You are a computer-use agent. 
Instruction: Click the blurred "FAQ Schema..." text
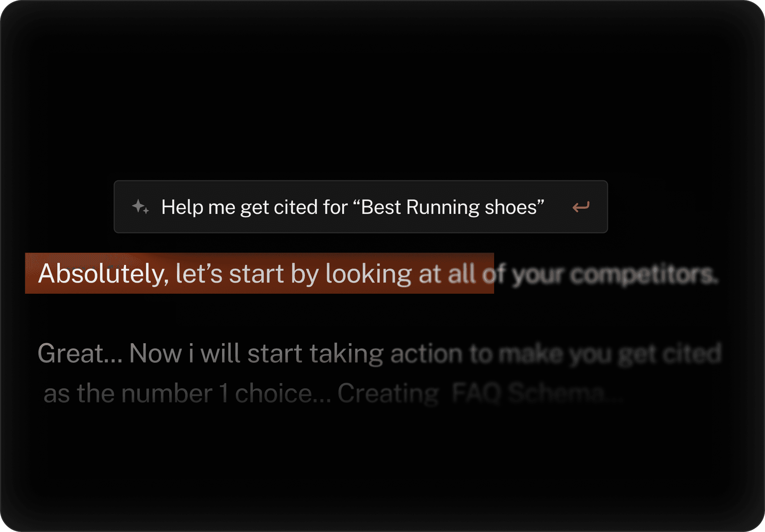pyautogui.click(x=538, y=393)
